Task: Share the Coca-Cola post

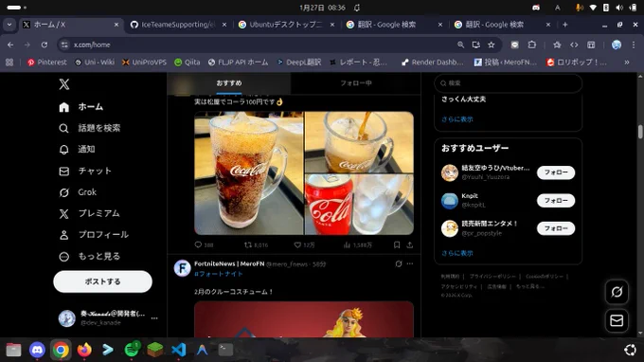Action: pyautogui.click(x=409, y=244)
